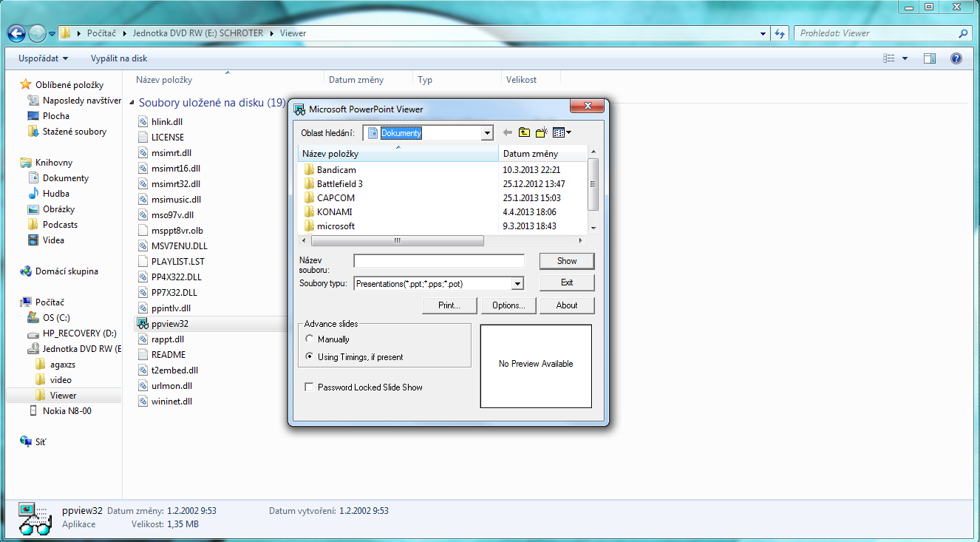This screenshot has height=542, width=980.
Task: Open the agaxzs folder in sidebar
Action: [56, 365]
